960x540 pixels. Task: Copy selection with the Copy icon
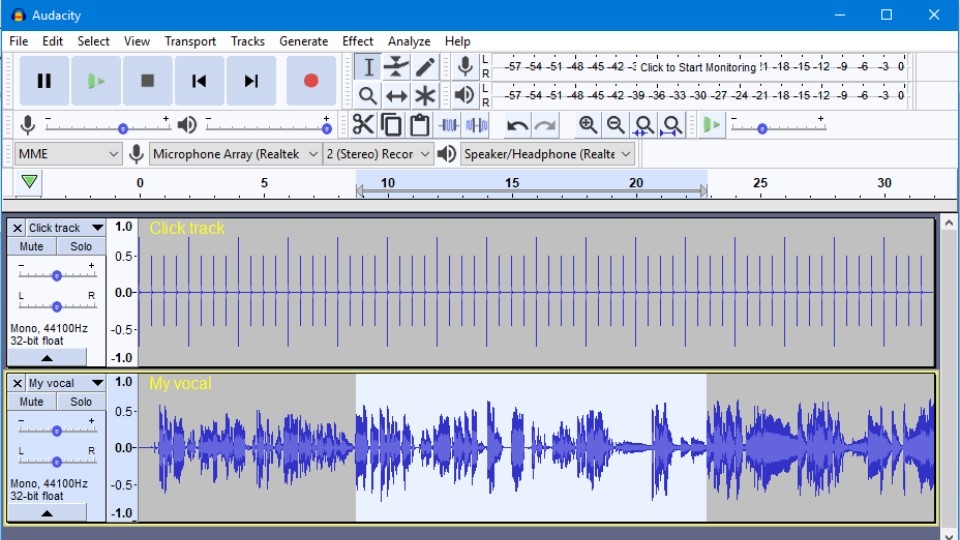pyautogui.click(x=391, y=125)
